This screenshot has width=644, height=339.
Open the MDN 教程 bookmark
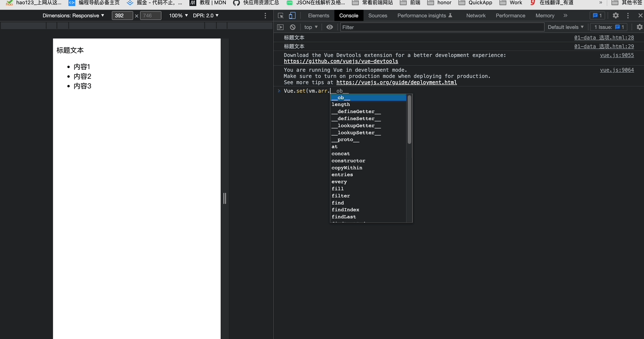(x=208, y=3)
